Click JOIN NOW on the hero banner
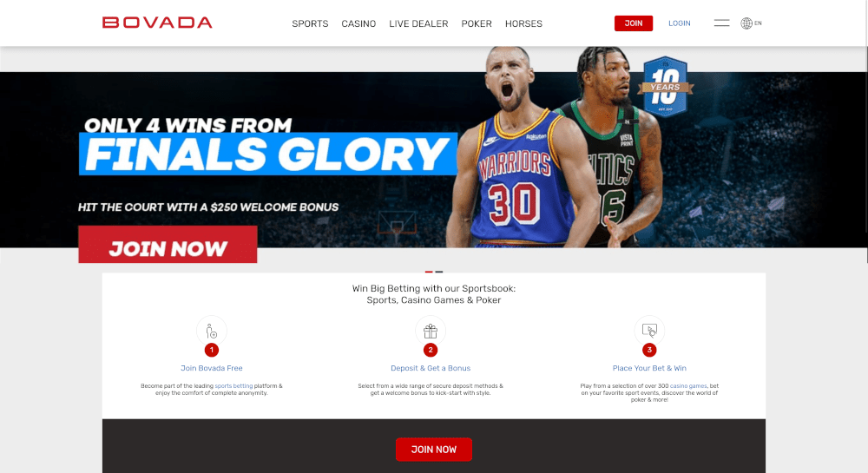The width and height of the screenshot is (868, 473). 168,245
